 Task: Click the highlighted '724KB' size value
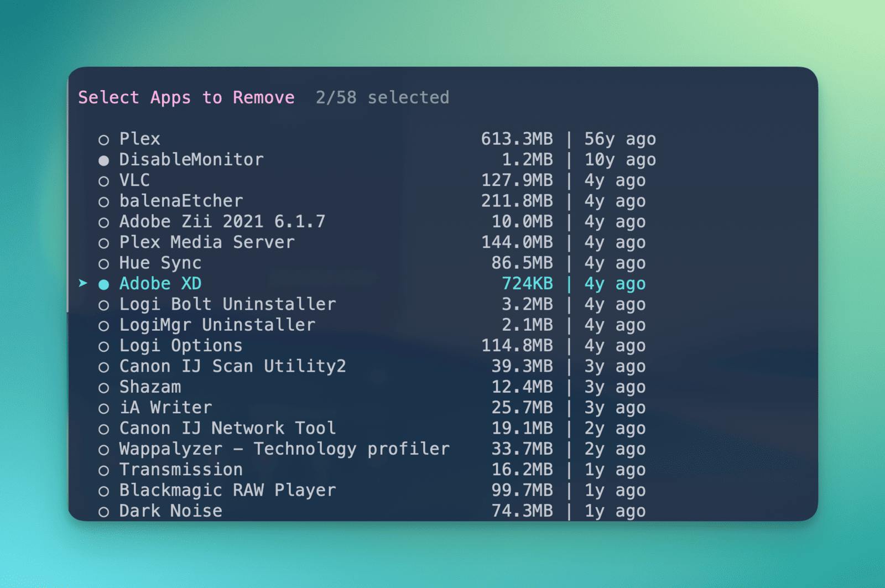(527, 283)
